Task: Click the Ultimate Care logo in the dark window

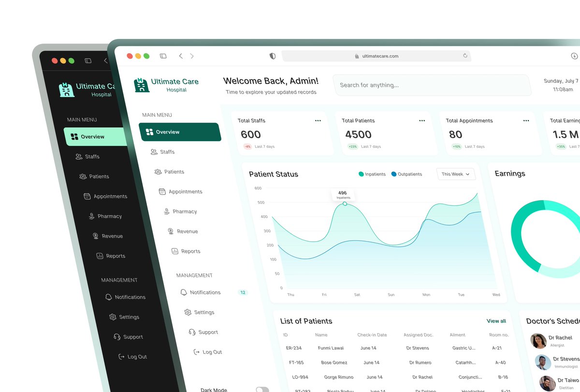Action: (x=67, y=89)
